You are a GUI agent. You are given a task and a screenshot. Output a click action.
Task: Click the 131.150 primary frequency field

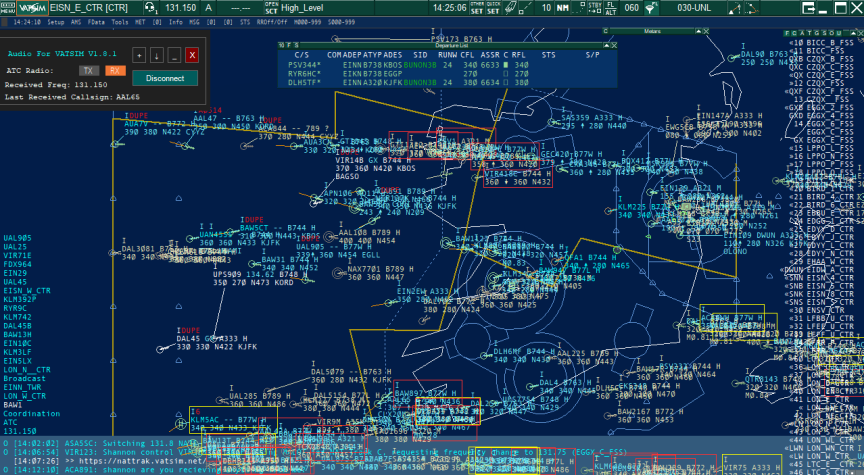coord(181,8)
